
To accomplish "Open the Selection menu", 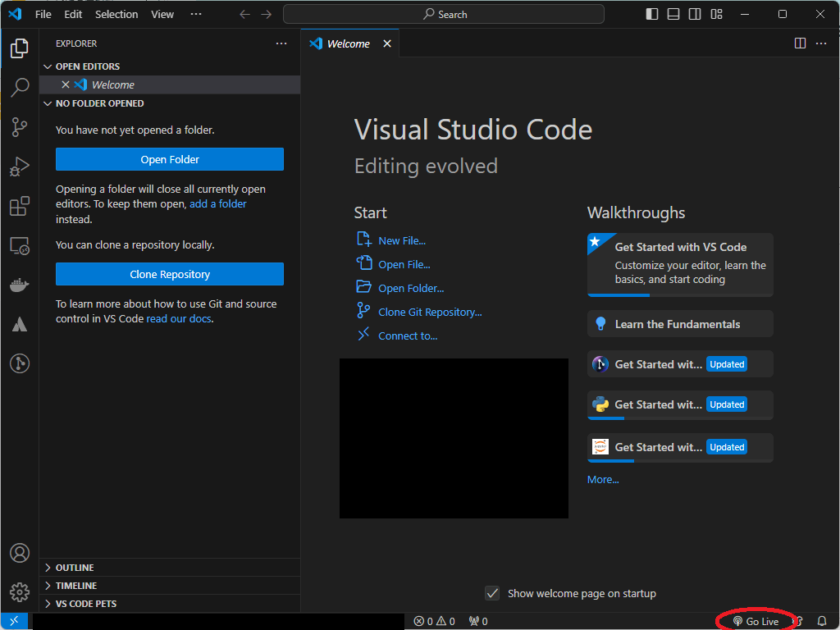I will coord(116,15).
